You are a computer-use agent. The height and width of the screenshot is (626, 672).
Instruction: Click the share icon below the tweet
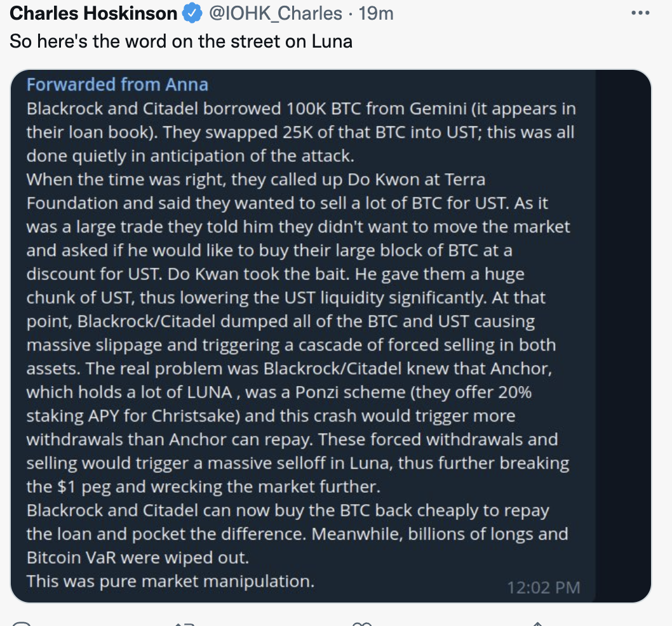pos(537,624)
